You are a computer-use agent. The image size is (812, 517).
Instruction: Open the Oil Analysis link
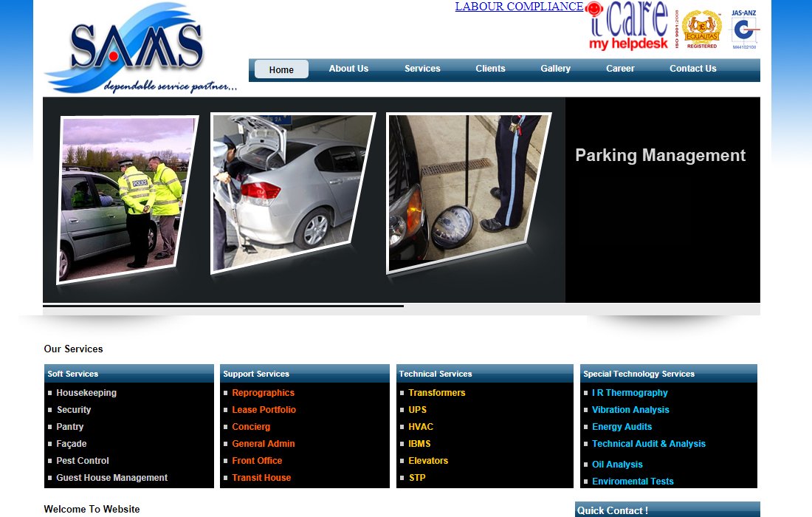click(617, 465)
